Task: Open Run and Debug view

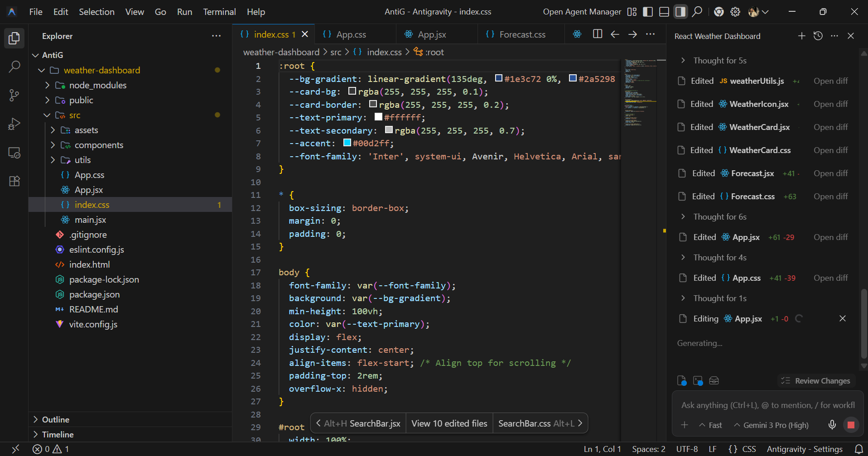Action: pos(14,124)
